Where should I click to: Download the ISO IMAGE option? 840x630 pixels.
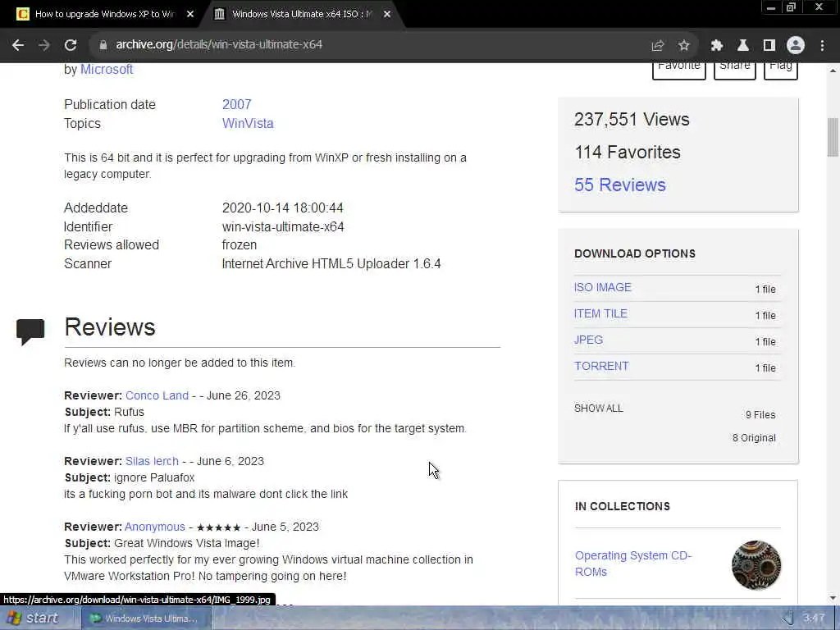coord(603,287)
